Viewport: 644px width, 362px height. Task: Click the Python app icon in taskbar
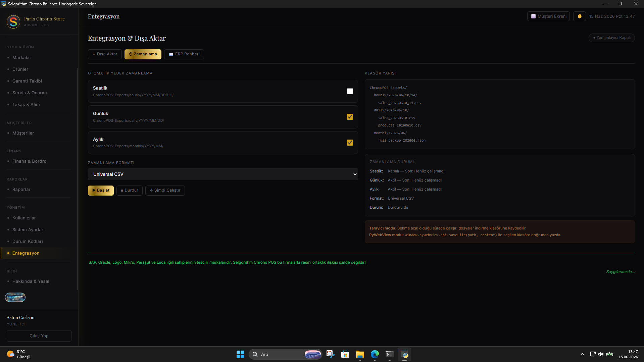[404, 354]
